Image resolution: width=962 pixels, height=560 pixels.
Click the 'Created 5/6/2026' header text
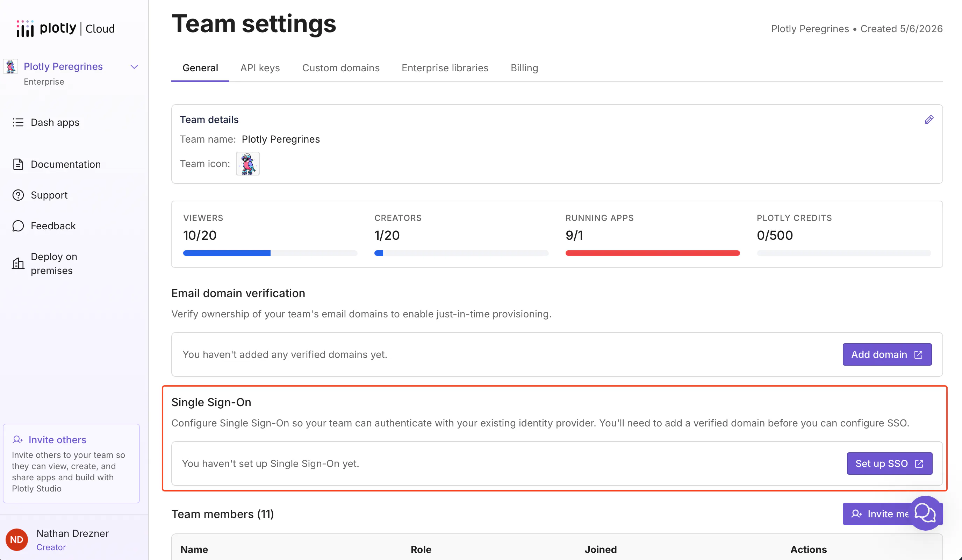coord(901,29)
